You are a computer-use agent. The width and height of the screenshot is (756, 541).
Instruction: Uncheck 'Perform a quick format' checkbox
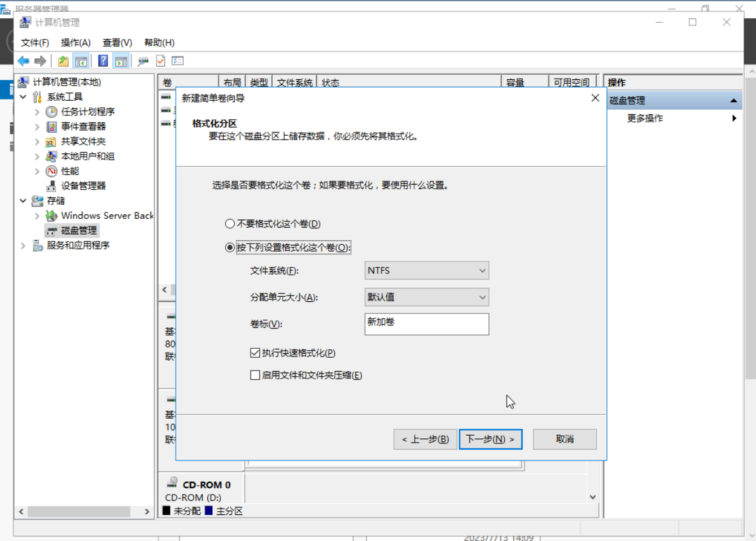click(x=255, y=353)
